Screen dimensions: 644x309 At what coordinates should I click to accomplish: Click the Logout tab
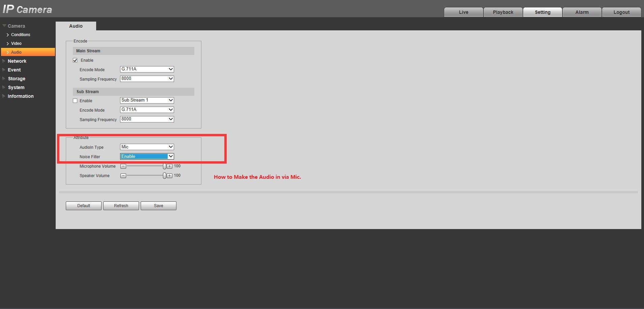(x=621, y=12)
